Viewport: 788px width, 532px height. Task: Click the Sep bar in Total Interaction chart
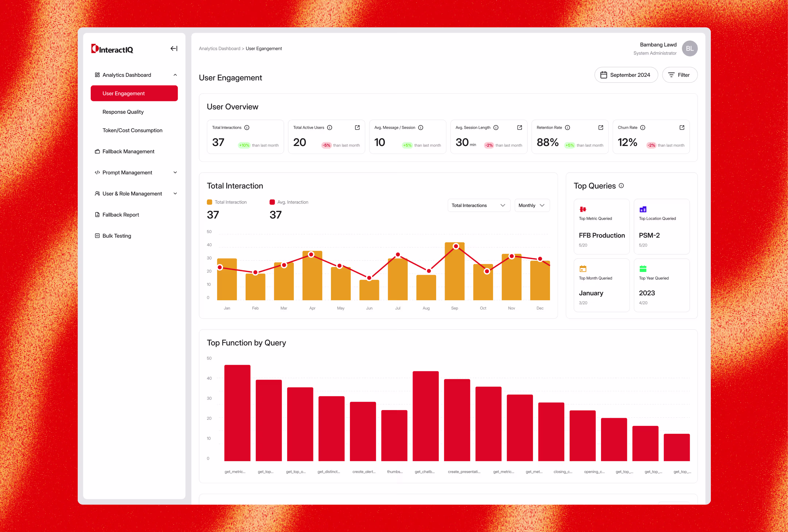click(x=454, y=271)
